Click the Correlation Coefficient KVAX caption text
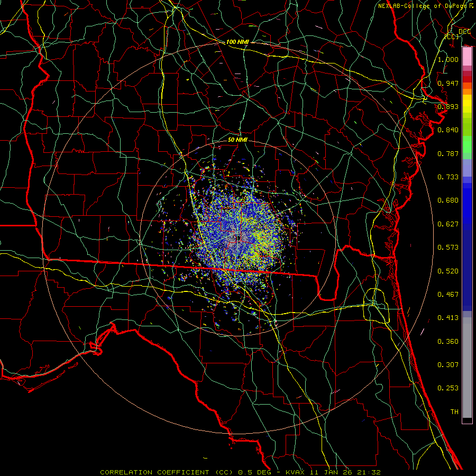The image size is (476, 476). [240, 472]
